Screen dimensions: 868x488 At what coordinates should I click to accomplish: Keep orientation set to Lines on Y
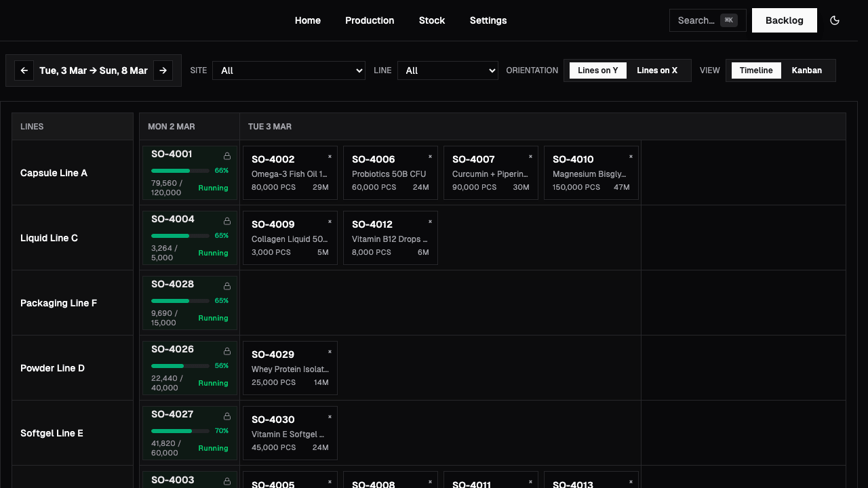(x=597, y=70)
